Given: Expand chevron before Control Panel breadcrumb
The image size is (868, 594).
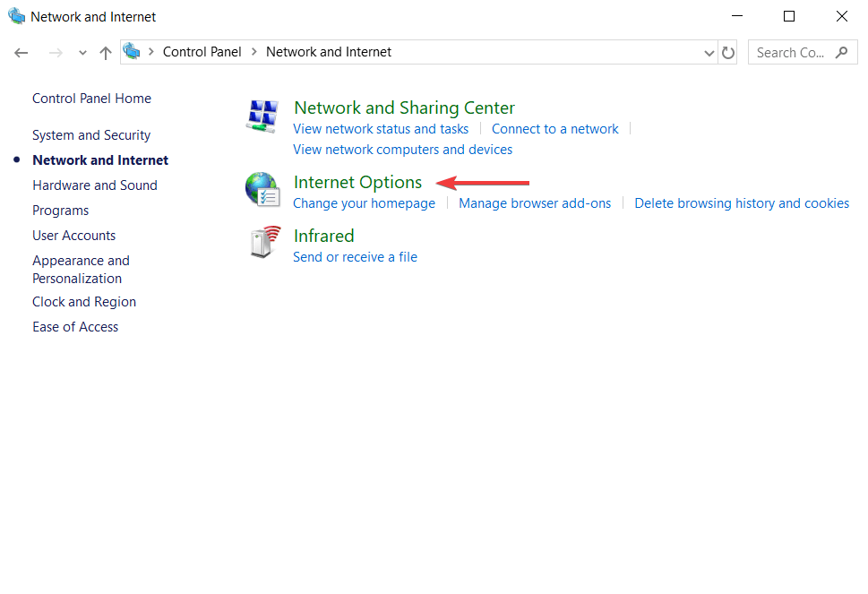Looking at the screenshot, I should pos(150,51).
